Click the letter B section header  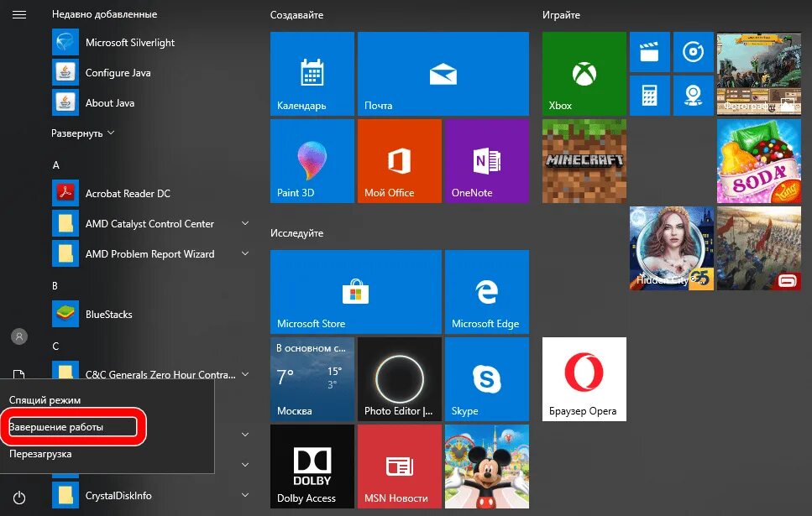click(x=55, y=286)
